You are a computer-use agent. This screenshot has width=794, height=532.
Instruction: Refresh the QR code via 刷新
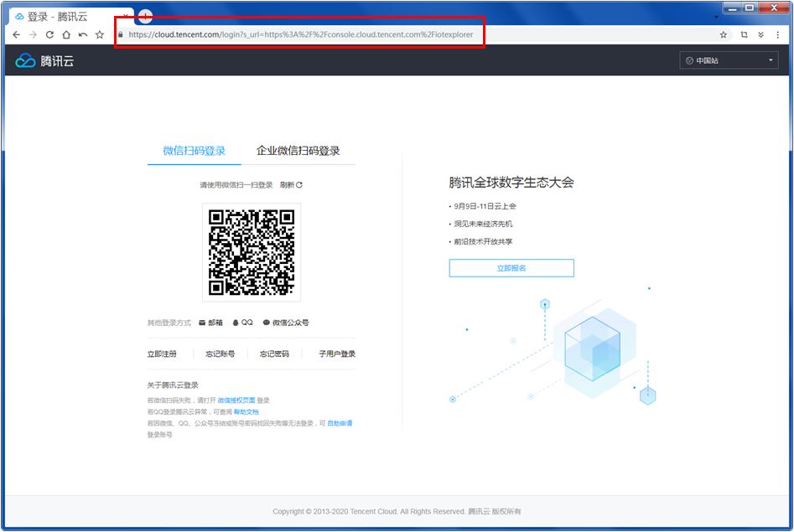(291, 185)
